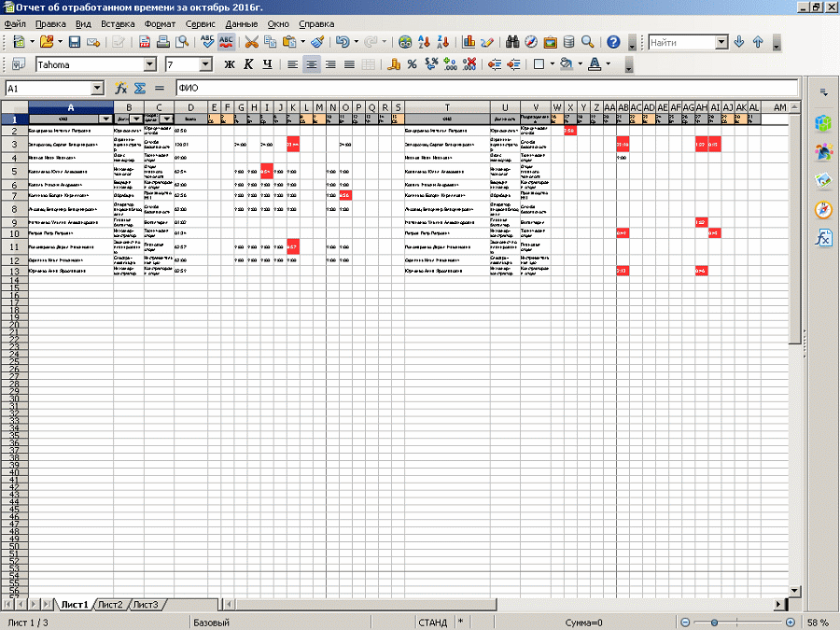Click the Sum sigma icon
Image resolution: width=840 pixels, height=630 pixels.
click(x=139, y=88)
